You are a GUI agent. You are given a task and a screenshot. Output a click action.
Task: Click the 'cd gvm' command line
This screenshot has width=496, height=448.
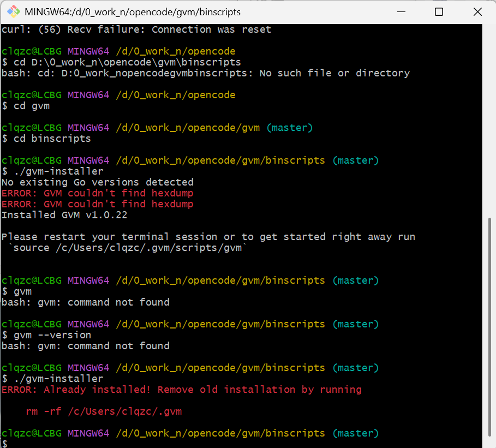pos(26,106)
